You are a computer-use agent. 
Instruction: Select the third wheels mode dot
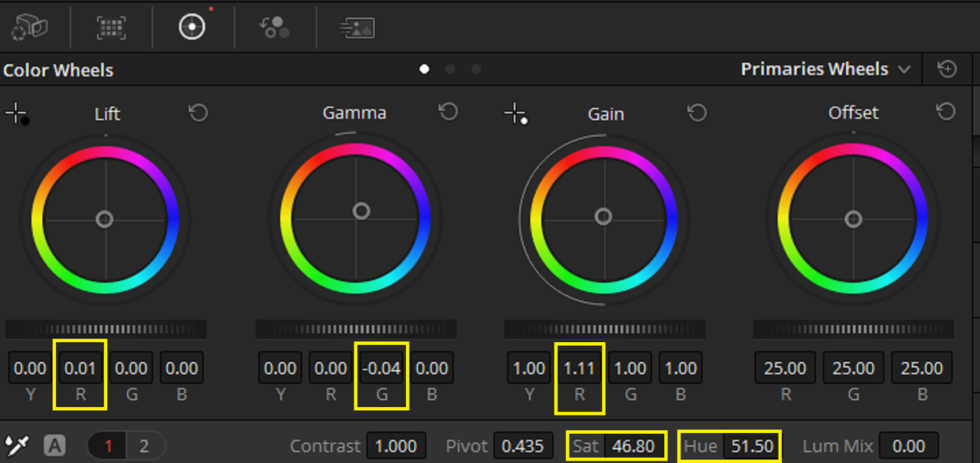click(476, 69)
